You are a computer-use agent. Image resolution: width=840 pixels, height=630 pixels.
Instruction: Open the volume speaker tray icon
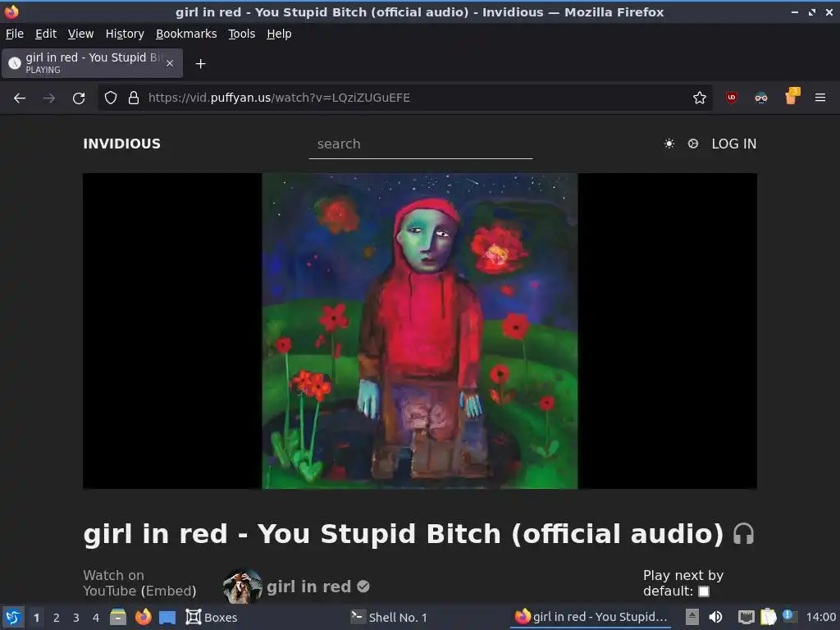point(715,617)
